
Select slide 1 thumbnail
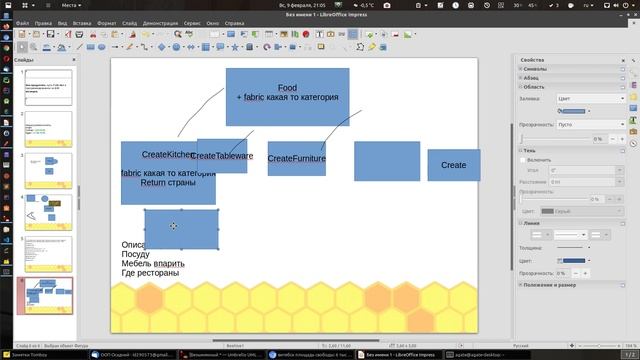(x=48, y=87)
